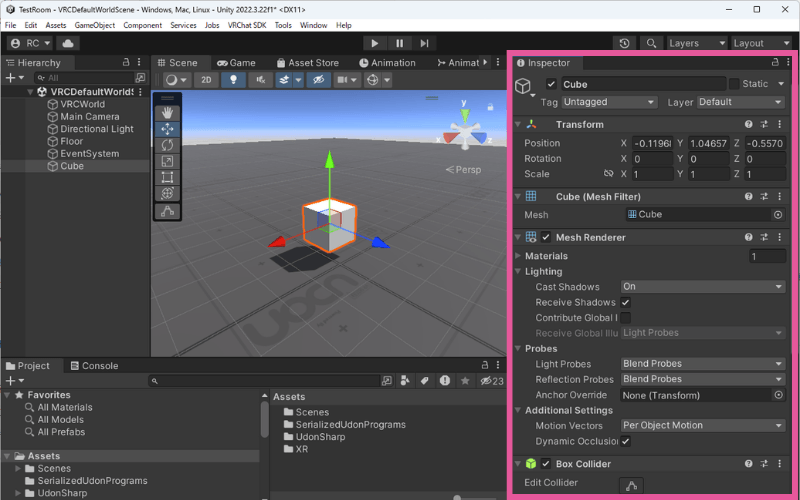This screenshot has width=800, height=500.
Task: Select the Move tool in scene toolbar
Action: 167,129
